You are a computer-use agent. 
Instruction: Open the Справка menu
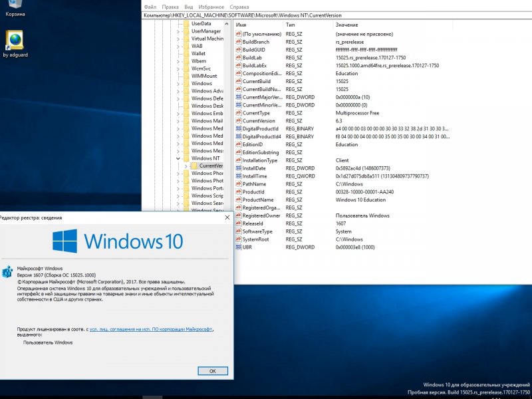pos(239,7)
